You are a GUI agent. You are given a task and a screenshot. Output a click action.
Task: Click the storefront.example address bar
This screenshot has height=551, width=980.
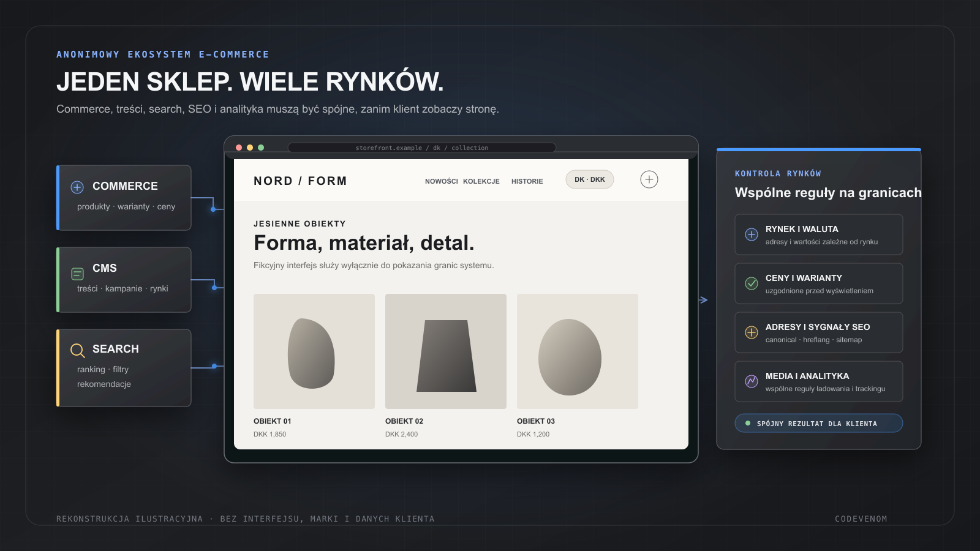422,148
